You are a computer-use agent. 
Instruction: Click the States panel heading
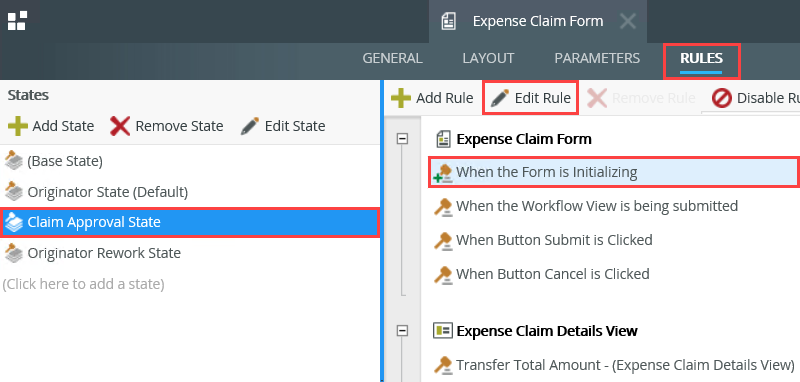point(28,95)
